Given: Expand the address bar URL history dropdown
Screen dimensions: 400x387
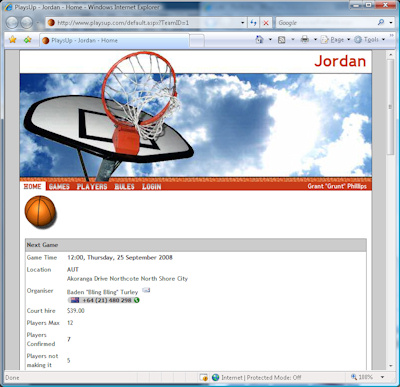Looking at the screenshot, I should (x=242, y=23).
